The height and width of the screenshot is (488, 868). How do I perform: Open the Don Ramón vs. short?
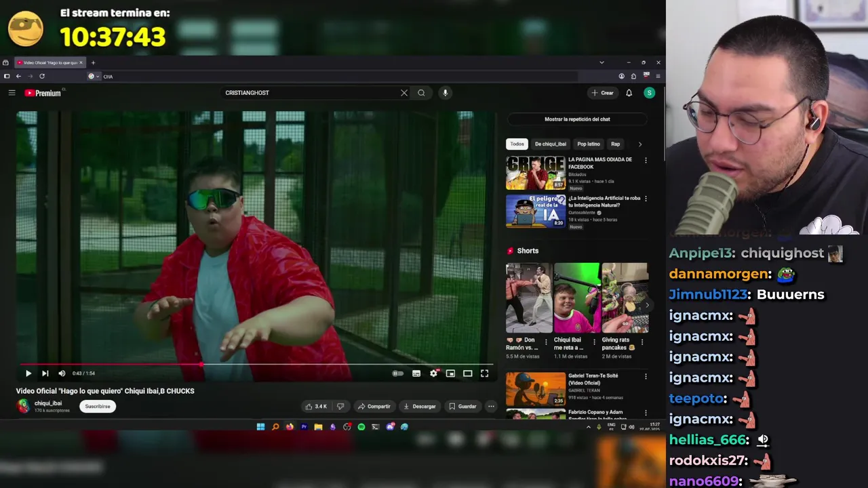click(528, 298)
